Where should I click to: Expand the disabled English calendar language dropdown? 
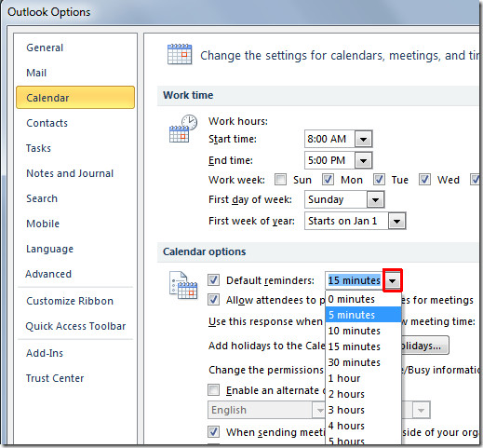coord(319,410)
